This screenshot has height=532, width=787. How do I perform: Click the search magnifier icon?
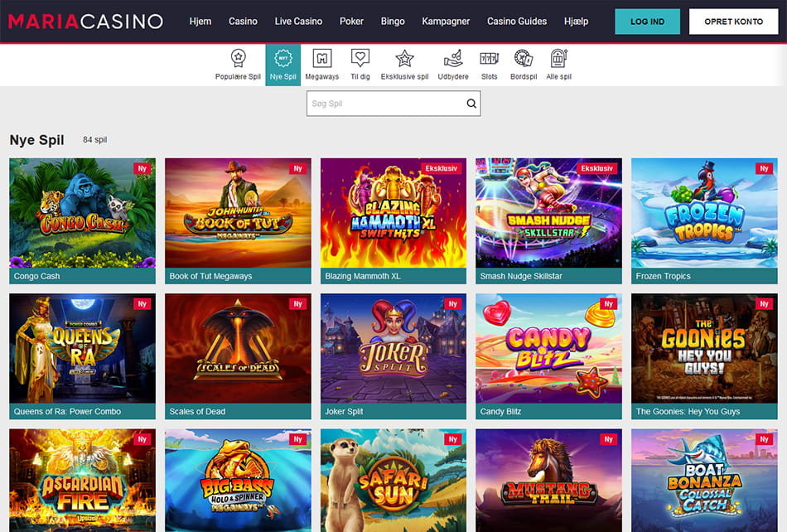point(471,104)
